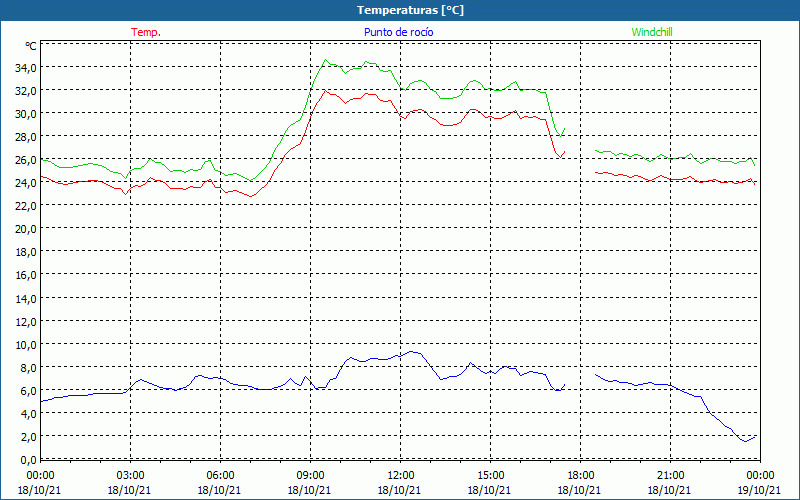
Task: Click the 4,0 y-axis value
Action: 28,414
